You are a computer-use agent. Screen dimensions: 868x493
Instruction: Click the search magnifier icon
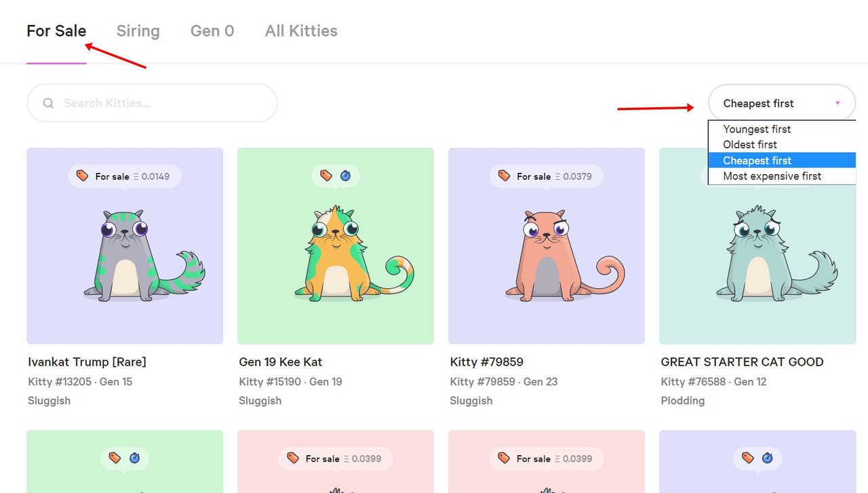coord(48,103)
